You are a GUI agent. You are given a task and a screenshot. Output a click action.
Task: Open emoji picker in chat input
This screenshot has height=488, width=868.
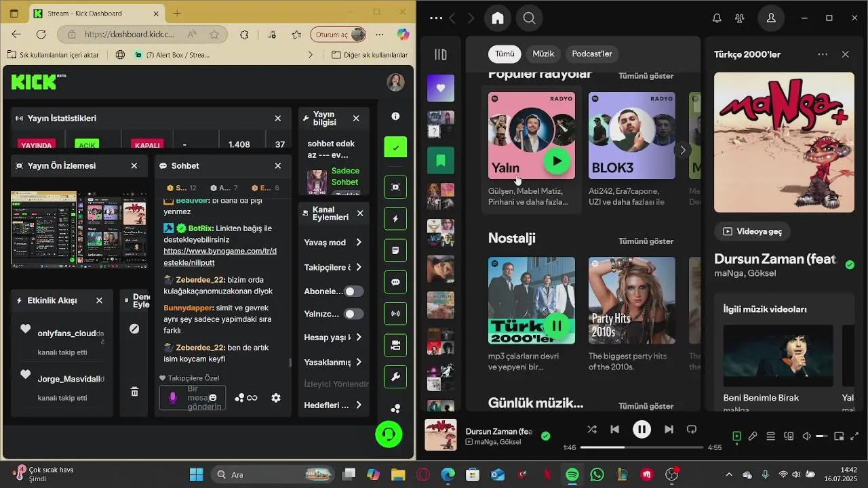point(213,398)
